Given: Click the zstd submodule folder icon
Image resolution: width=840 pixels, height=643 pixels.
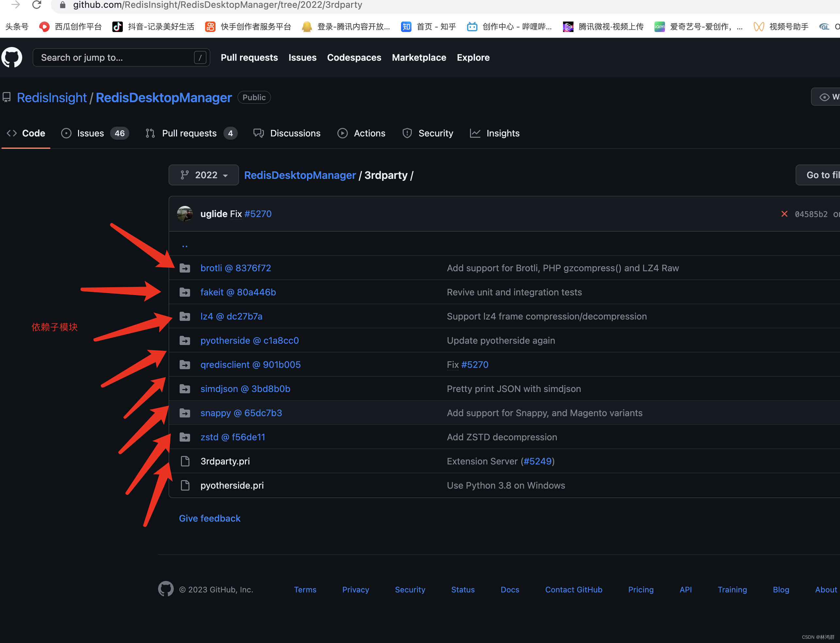Looking at the screenshot, I should [185, 437].
